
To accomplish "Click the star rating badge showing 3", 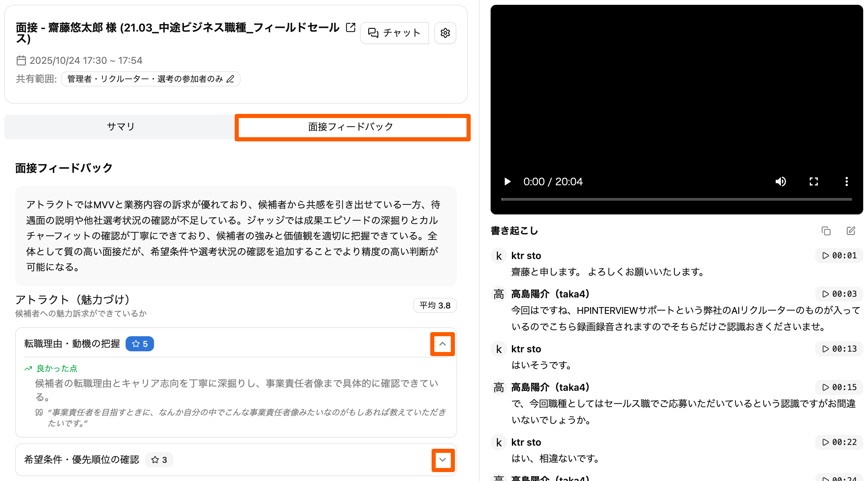I will [159, 460].
